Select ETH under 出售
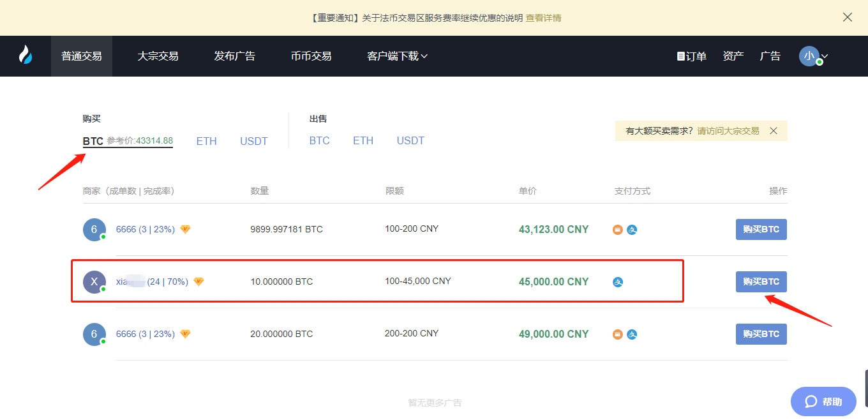 (x=363, y=140)
